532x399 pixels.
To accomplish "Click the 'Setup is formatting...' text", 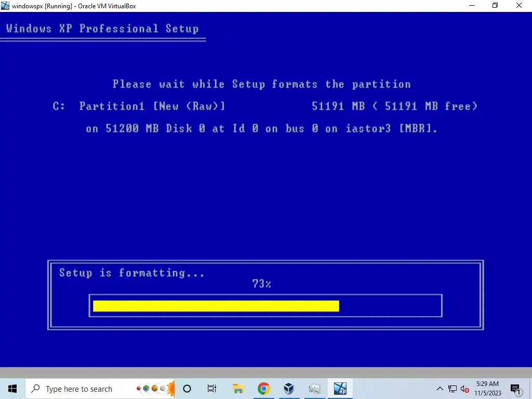I will pyautogui.click(x=132, y=273).
